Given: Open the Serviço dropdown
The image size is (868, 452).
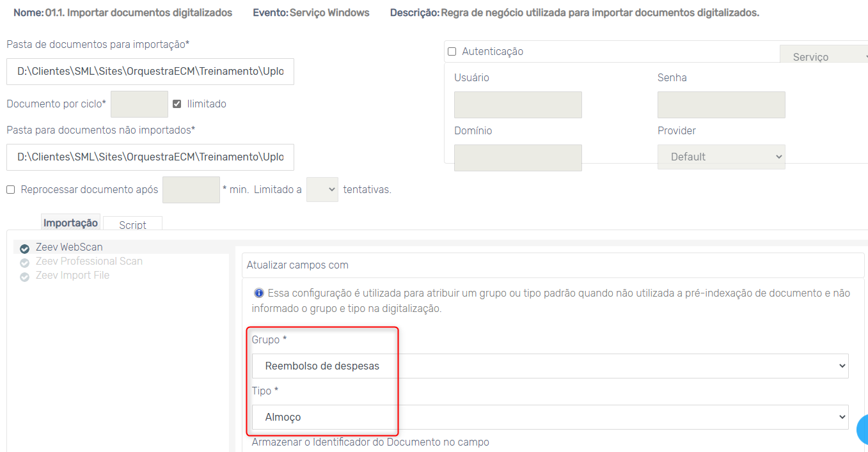Looking at the screenshot, I should 823,57.
